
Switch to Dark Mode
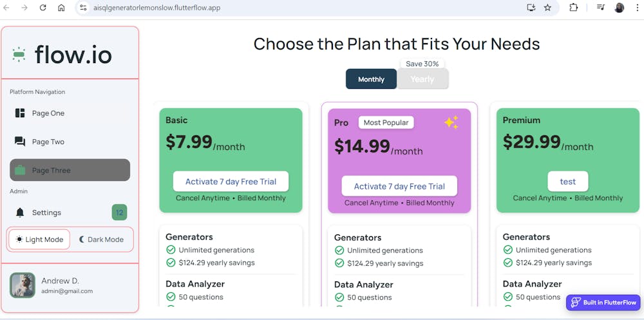[101, 240]
